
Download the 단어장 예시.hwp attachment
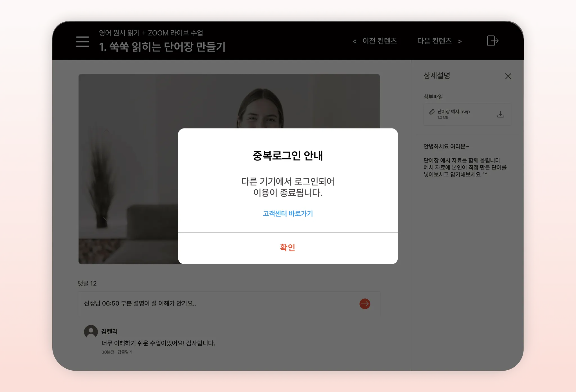500,114
